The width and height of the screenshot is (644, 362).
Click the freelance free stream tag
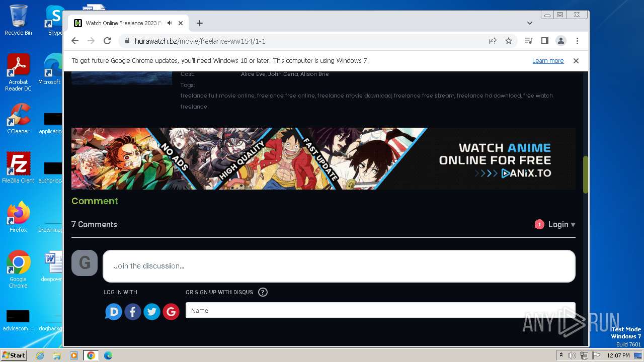coord(424,96)
